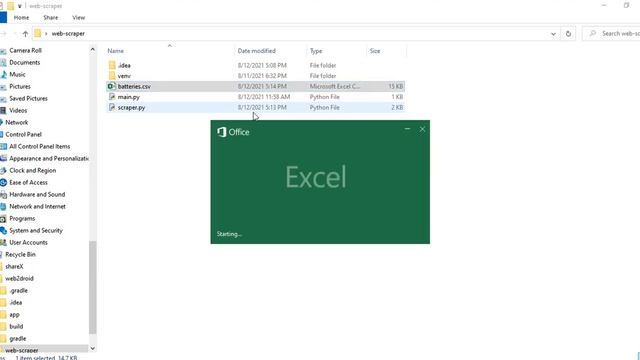Click the scraper.py file name
The width and height of the screenshot is (640, 360).
pyautogui.click(x=131, y=108)
